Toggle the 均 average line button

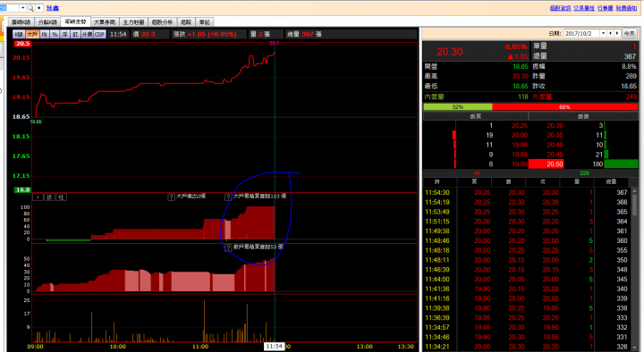[45, 35]
